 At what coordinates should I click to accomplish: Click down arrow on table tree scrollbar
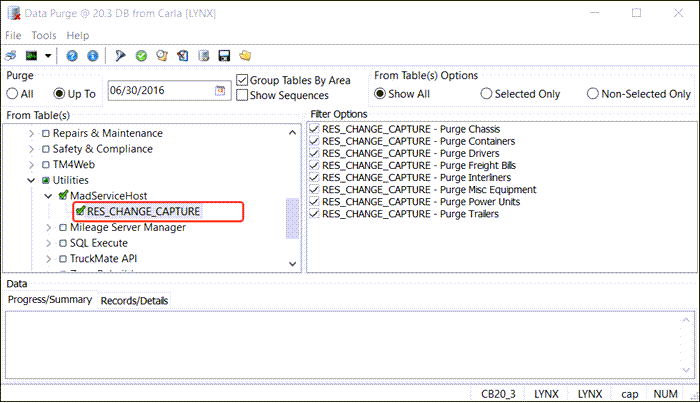tap(293, 264)
